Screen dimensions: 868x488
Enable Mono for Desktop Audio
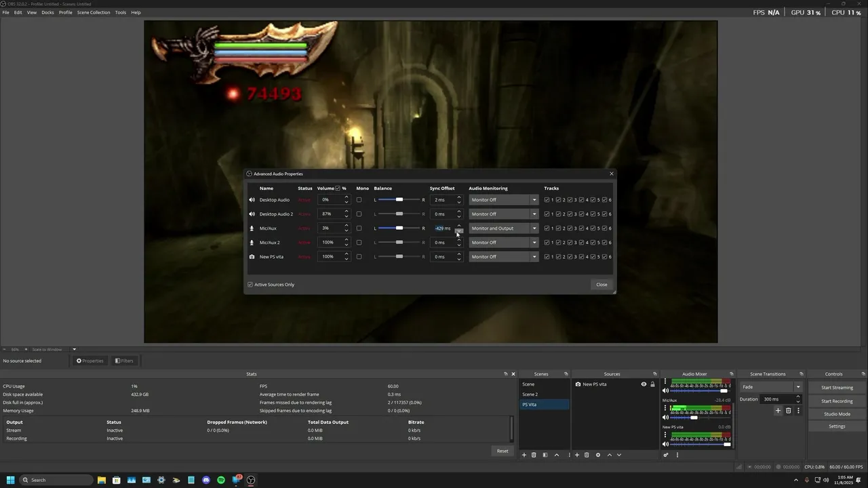[x=359, y=200]
